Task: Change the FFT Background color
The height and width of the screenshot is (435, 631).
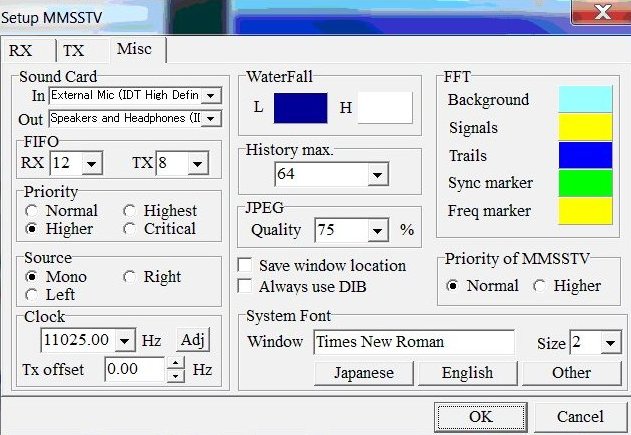Action: [x=586, y=99]
